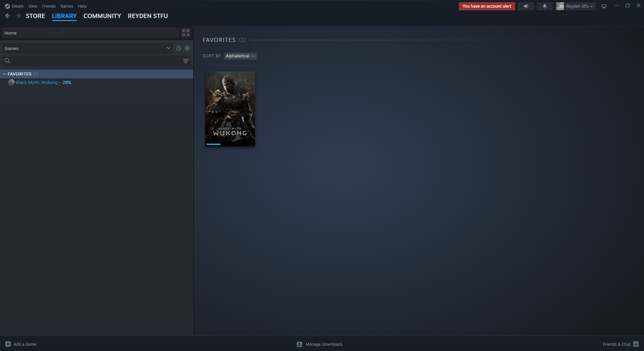Enter Big Picture mode monitor icon
The image size is (644, 351).
pyautogui.click(x=604, y=6)
